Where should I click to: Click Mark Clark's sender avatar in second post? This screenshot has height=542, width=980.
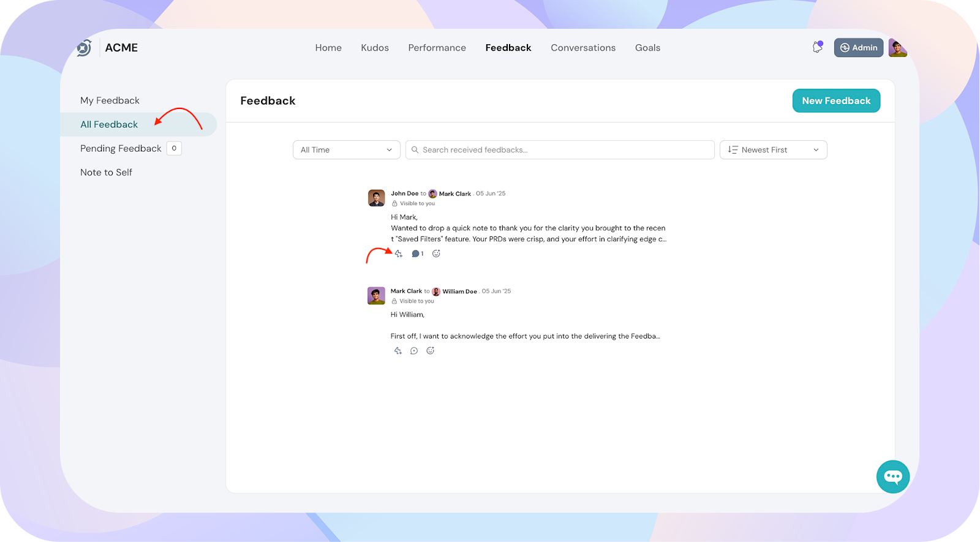point(376,296)
